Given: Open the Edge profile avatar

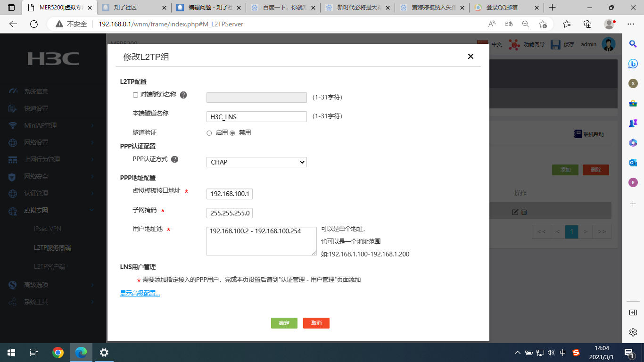Looking at the screenshot, I should pos(609,24).
